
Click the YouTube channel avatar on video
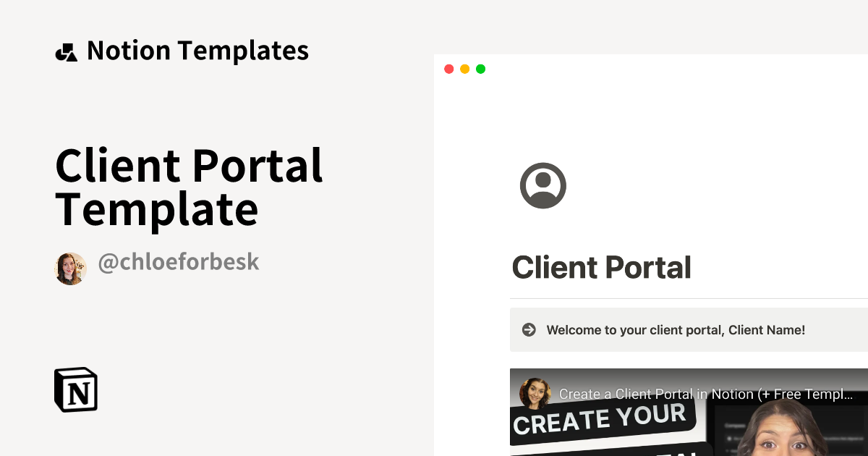pos(535,394)
